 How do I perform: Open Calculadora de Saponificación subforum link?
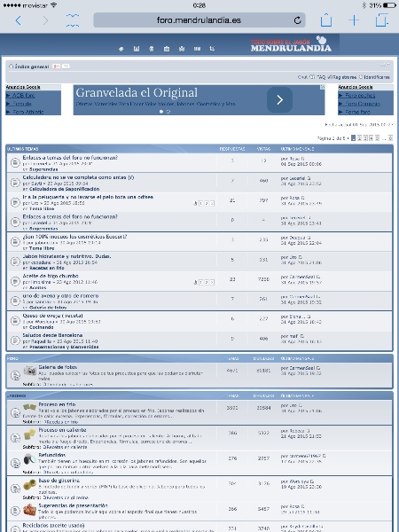(x=65, y=189)
